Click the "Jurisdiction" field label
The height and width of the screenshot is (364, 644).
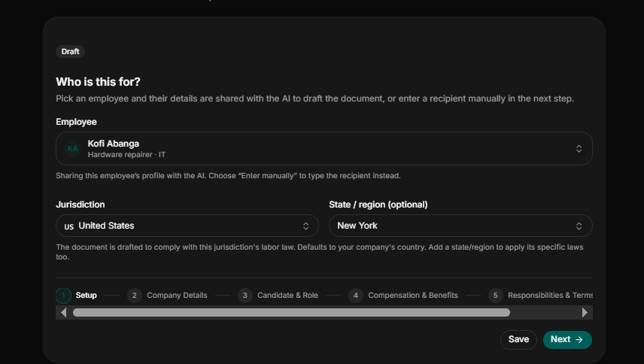80,205
